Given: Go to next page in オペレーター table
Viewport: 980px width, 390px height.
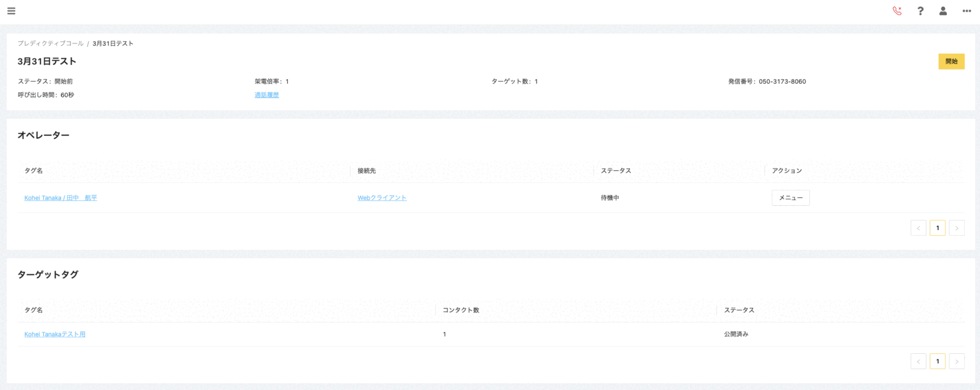Looking at the screenshot, I should 957,228.
